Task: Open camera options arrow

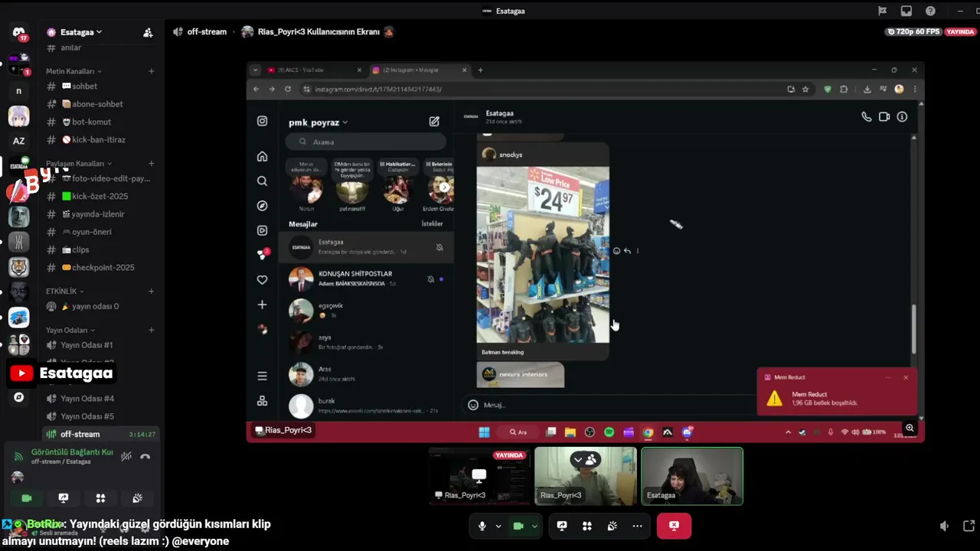Action: coord(534,526)
